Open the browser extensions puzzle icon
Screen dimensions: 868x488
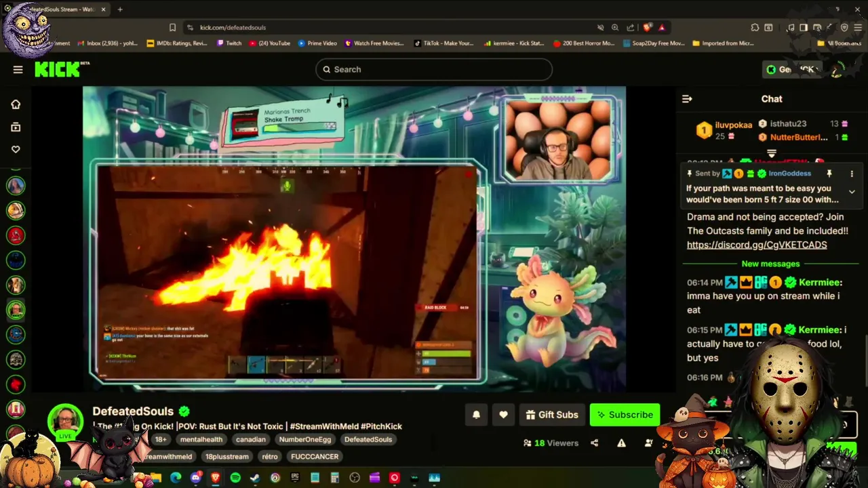755,27
